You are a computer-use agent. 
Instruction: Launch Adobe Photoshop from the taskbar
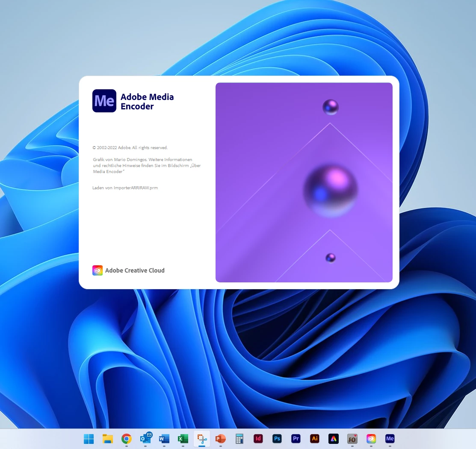[x=277, y=438]
